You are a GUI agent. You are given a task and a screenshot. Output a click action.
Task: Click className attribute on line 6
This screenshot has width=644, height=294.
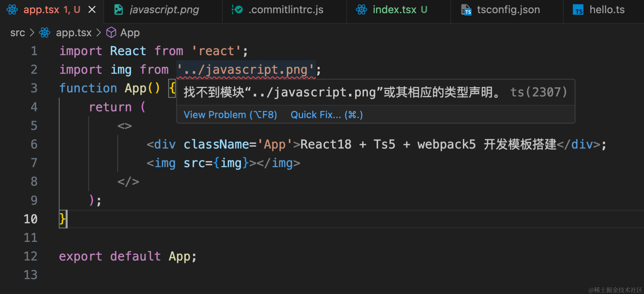tap(216, 145)
